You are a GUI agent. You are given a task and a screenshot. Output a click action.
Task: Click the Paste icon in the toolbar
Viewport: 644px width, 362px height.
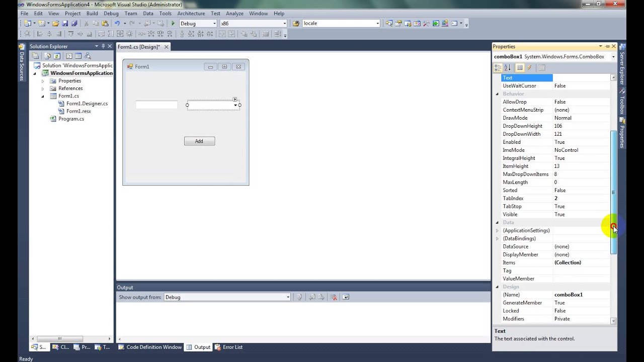105,23
